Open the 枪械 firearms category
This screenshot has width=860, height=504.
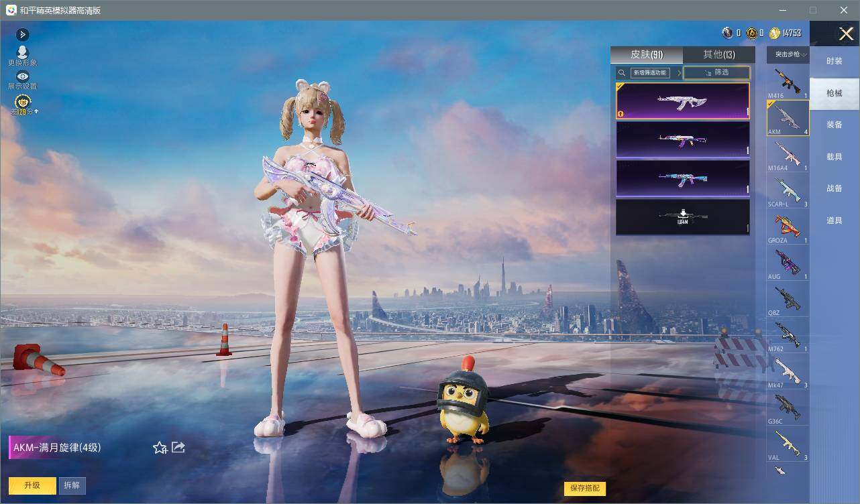tap(835, 93)
